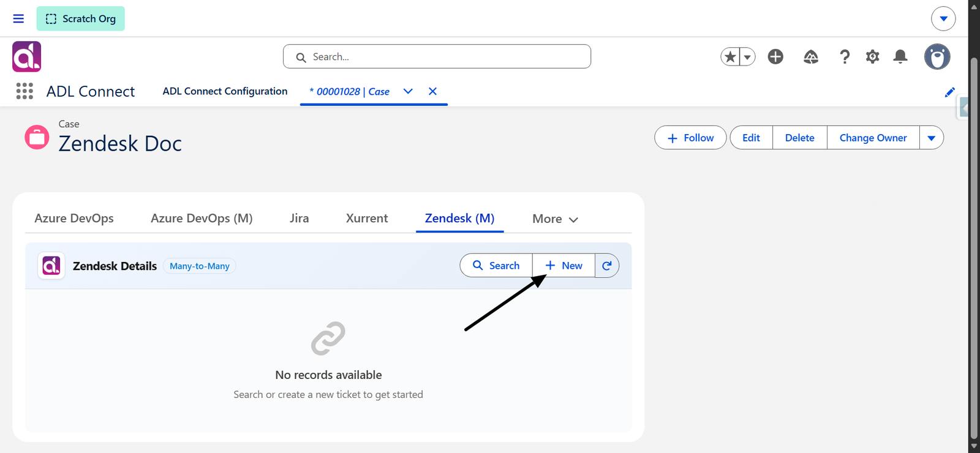Image resolution: width=980 pixels, height=453 pixels.
Task: Select the 00001028 Case tab
Action: 350,91
